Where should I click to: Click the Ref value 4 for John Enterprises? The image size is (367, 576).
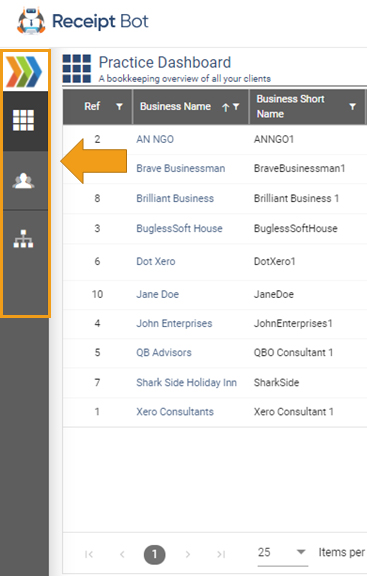97,323
